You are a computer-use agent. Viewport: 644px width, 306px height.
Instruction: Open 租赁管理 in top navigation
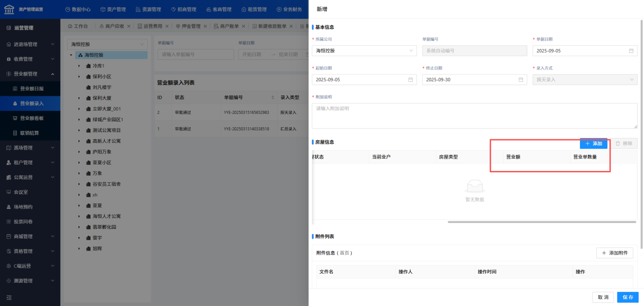pos(254,9)
